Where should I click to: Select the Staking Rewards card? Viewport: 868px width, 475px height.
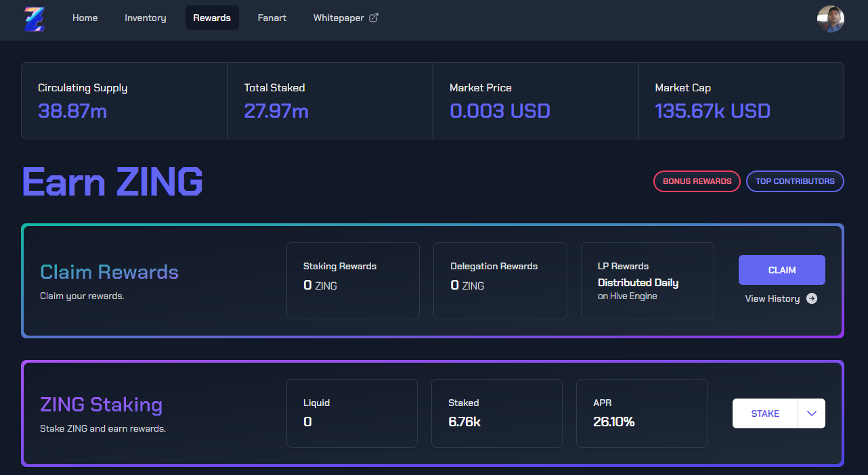click(353, 280)
